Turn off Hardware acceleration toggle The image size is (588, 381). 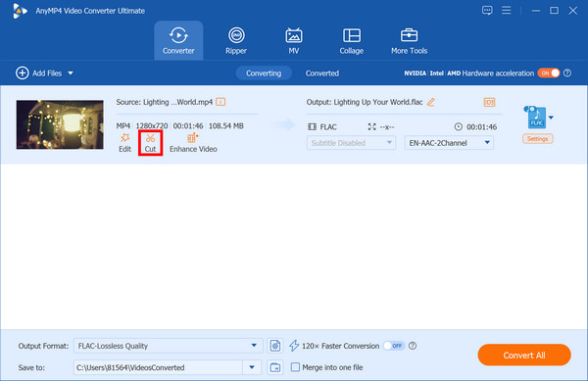coord(548,73)
